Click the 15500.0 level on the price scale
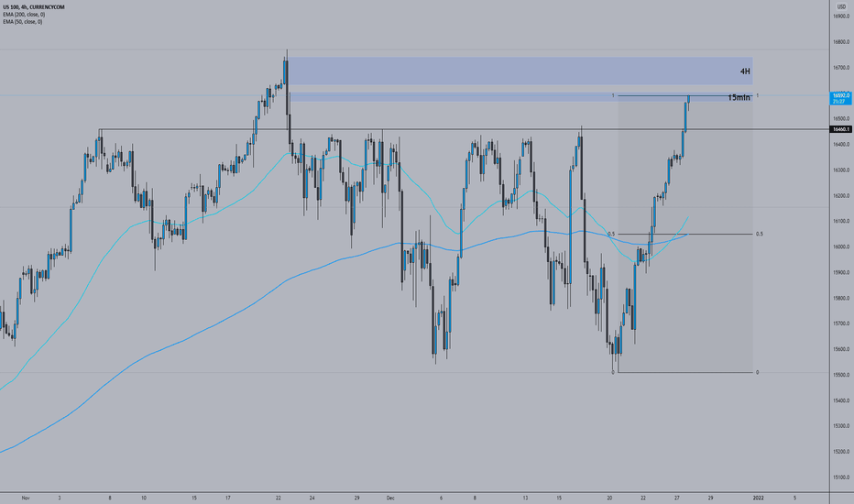 (x=841, y=375)
